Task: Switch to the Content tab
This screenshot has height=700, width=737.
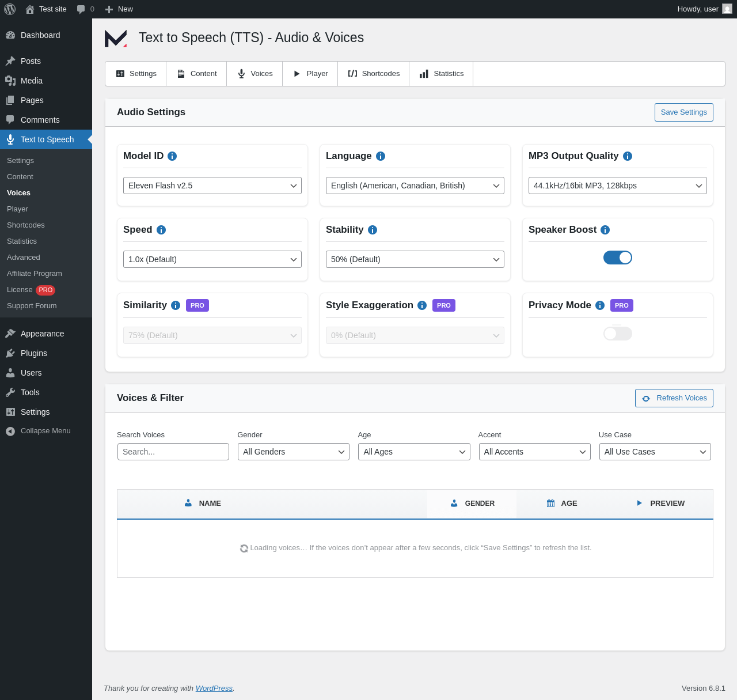Action: click(196, 74)
